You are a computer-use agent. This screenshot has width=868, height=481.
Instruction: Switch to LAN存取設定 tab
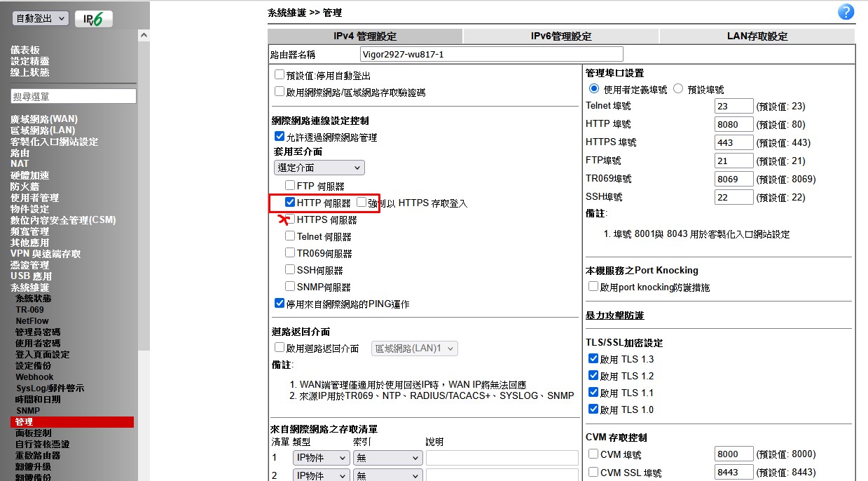pos(757,36)
